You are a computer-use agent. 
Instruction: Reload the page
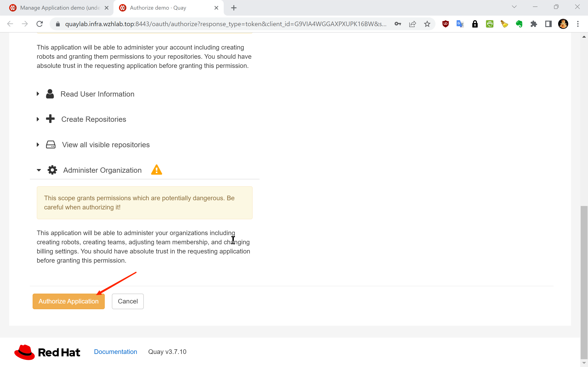[x=40, y=24]
